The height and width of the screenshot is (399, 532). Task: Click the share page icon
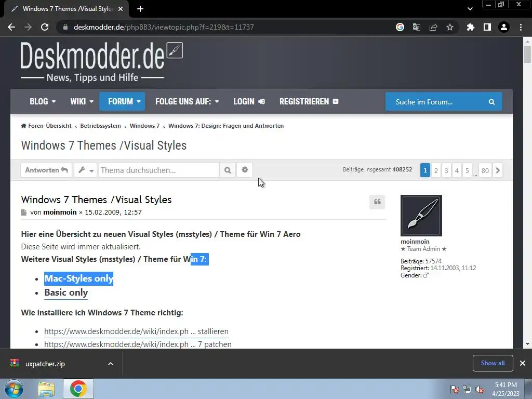pos(433,27)
